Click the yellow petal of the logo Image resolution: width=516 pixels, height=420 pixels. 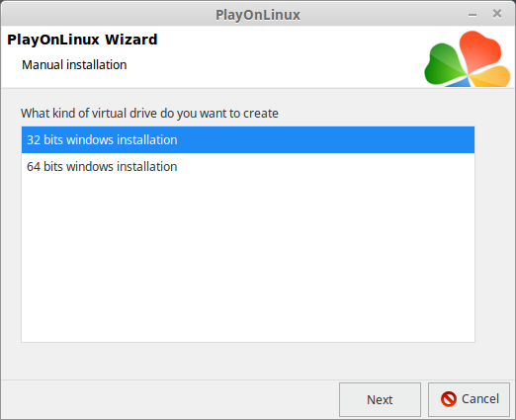(x=491, y=77)
